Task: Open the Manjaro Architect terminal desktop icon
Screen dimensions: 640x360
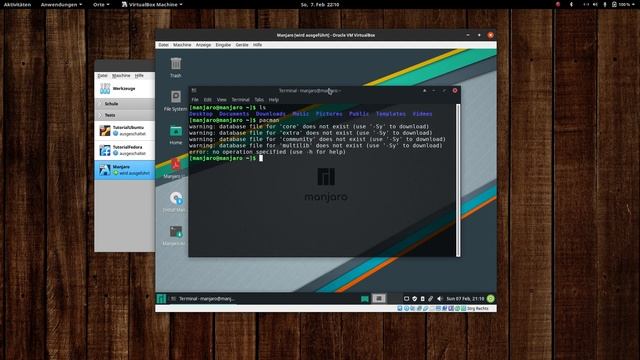Action: click(x=176, y=232)
